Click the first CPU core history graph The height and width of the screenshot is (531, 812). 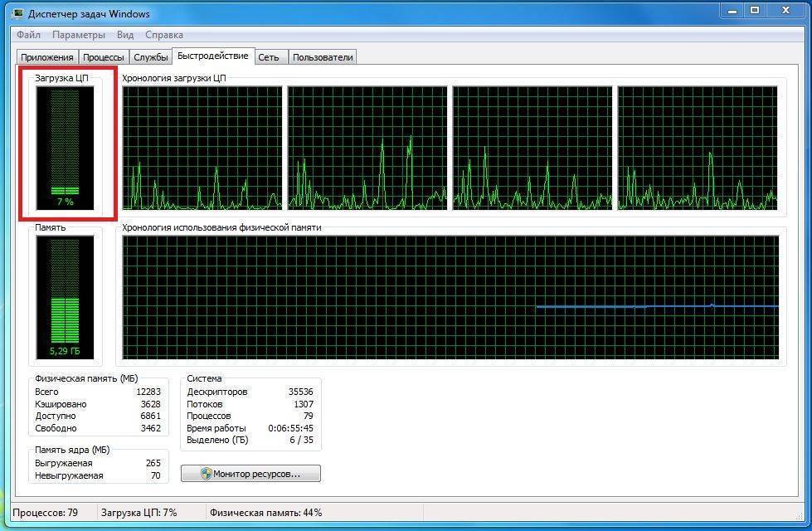pyautogui.click(x=202, y=148)
